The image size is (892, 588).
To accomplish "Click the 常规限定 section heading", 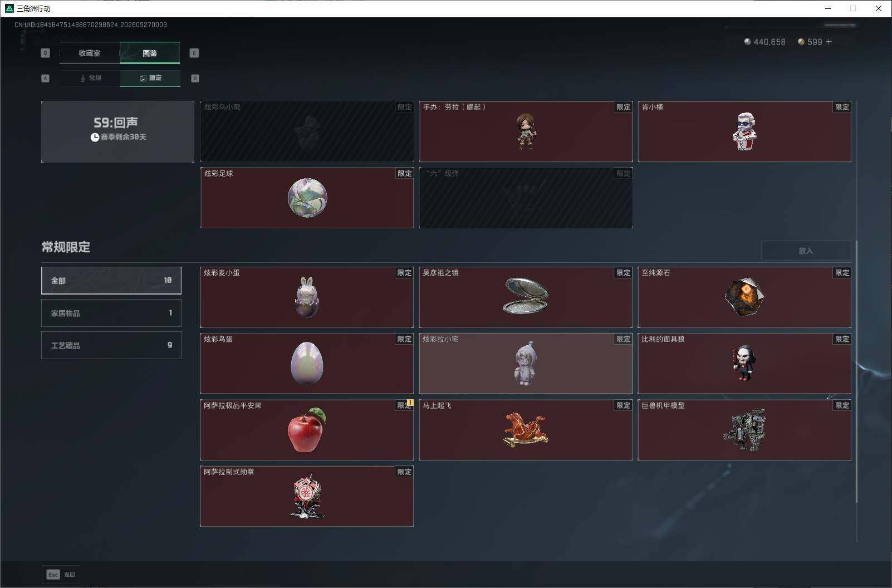I will point(66,247).
